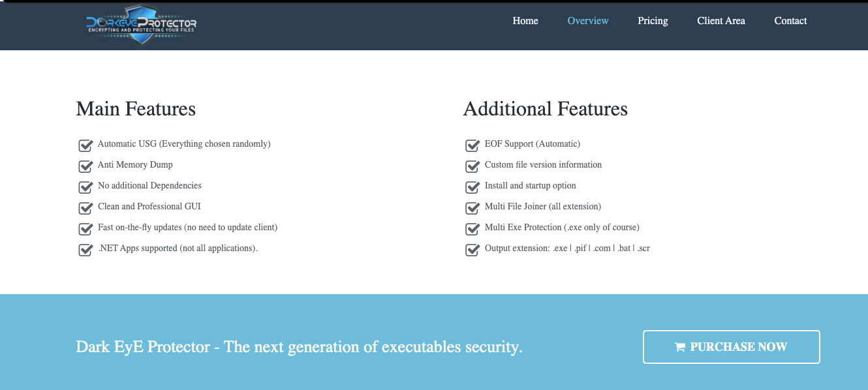
Task: Open the Pricing page
Action: pos(653,21)
